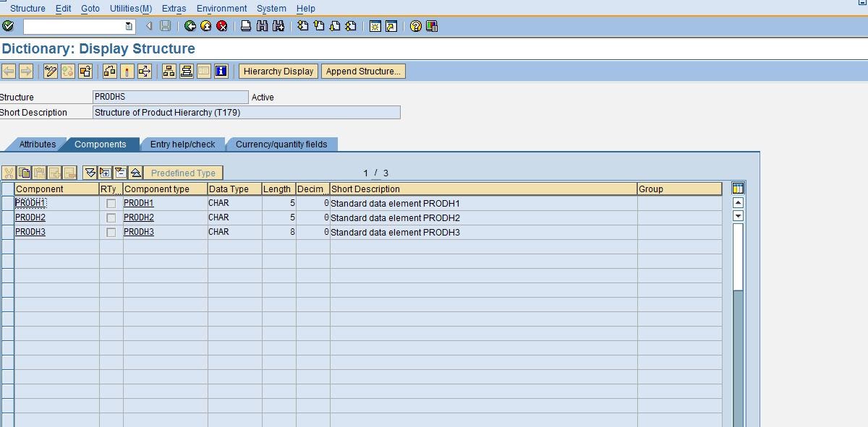The width and height of the screenshot is (868, 427).
Task: Click the Append Structure button
Action: [363, 71]
